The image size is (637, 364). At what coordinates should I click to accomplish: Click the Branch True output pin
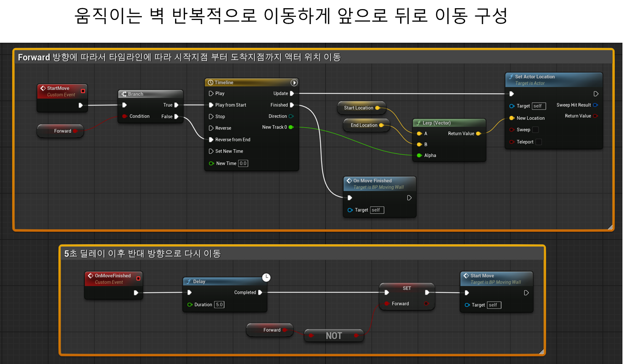point(176,105)
